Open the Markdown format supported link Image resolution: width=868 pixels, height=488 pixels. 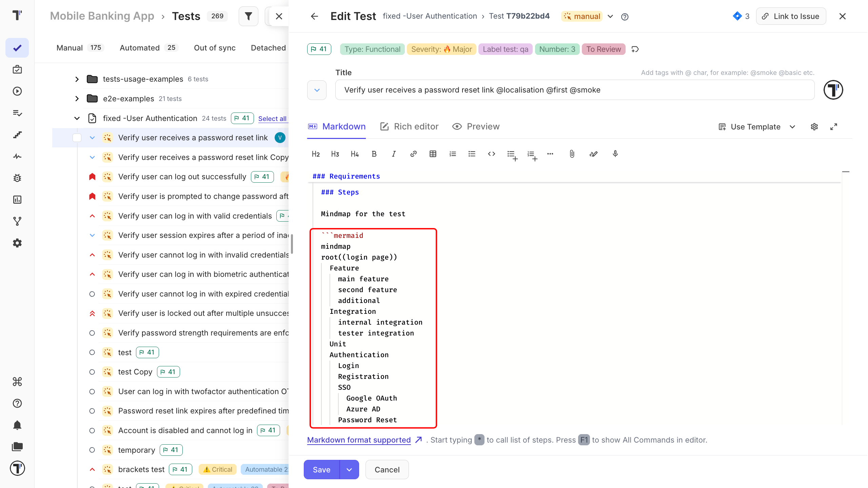(x=359, y=440)
